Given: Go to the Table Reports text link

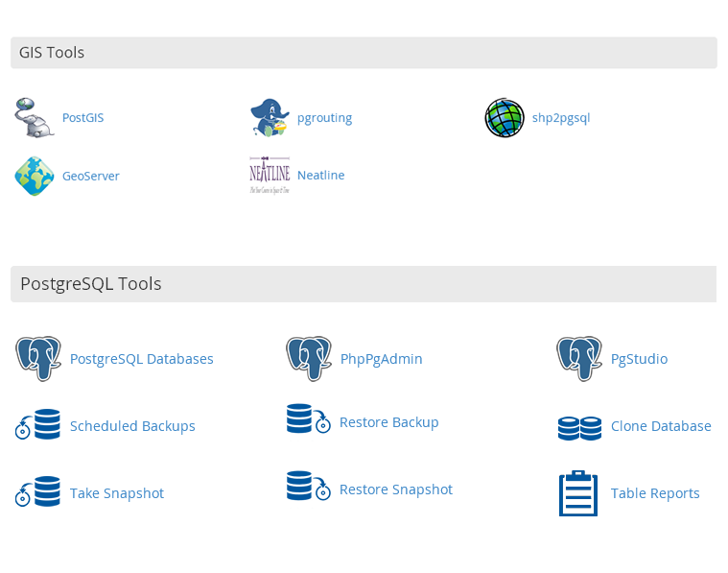Looking at the screenshot, I should pos(655,493).
